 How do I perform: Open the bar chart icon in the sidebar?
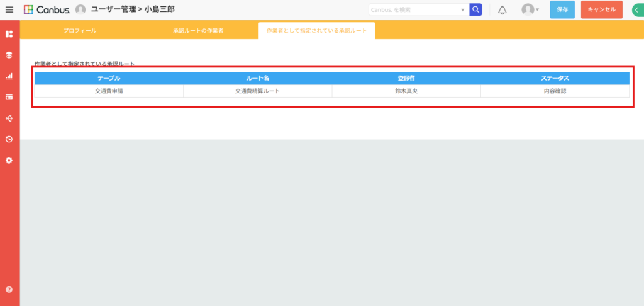[9, 76]
